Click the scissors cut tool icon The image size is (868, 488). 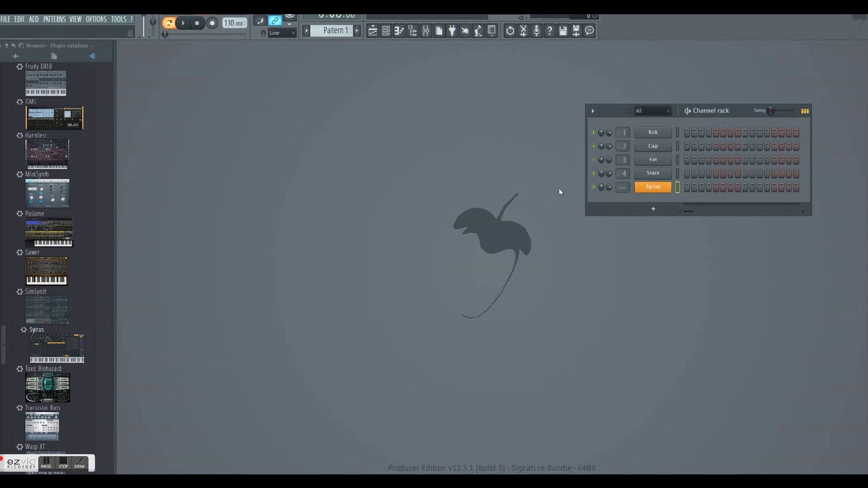click(524, 30)
